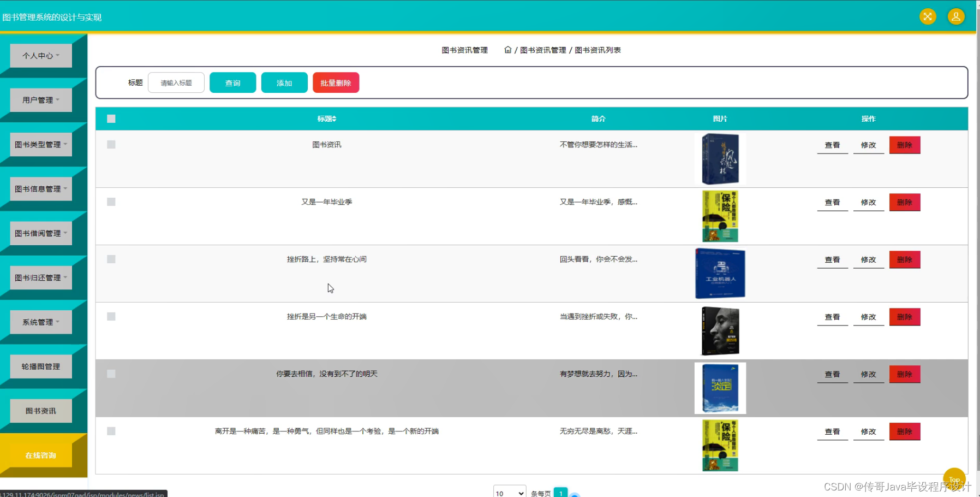
Task: Click the X icon in the top-right header
Action: (928, 16)
